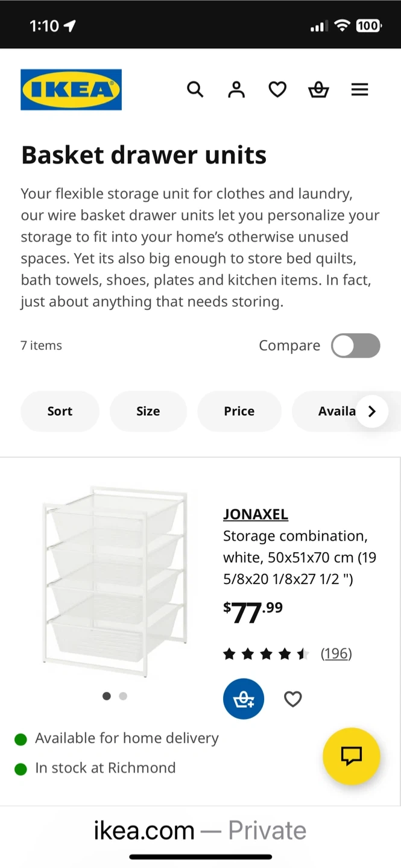Save JONAXEL to favorites list

click(293, 699)
